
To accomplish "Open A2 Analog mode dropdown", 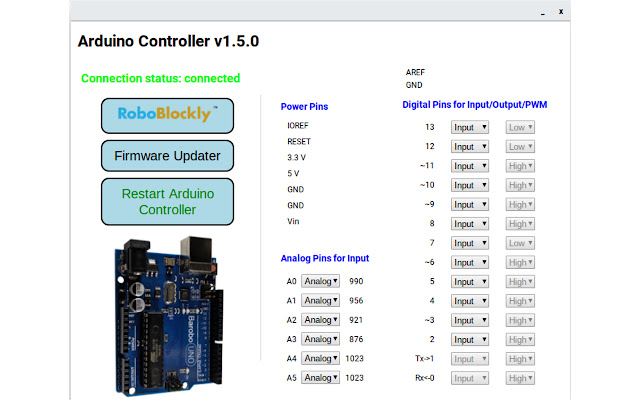I will [x=320, y=320].
